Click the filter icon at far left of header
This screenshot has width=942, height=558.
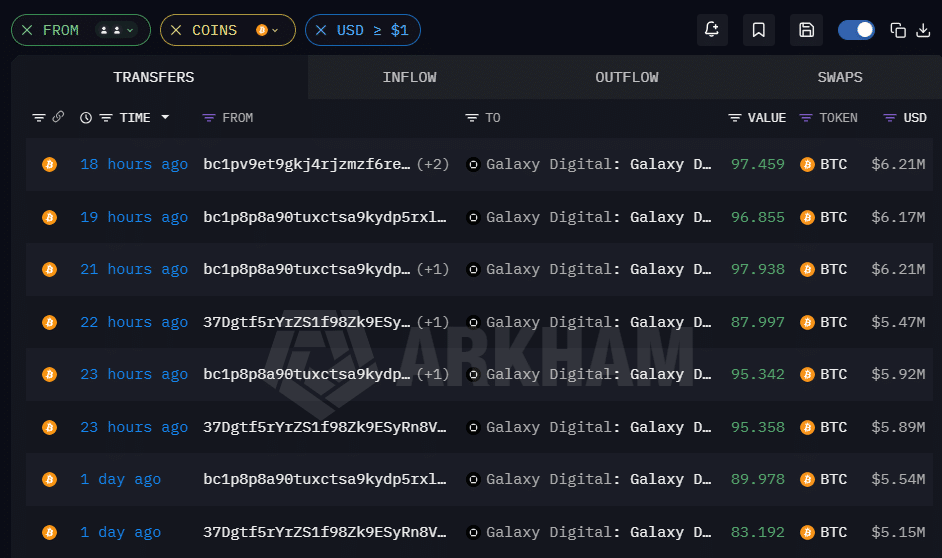click(39, 118)
